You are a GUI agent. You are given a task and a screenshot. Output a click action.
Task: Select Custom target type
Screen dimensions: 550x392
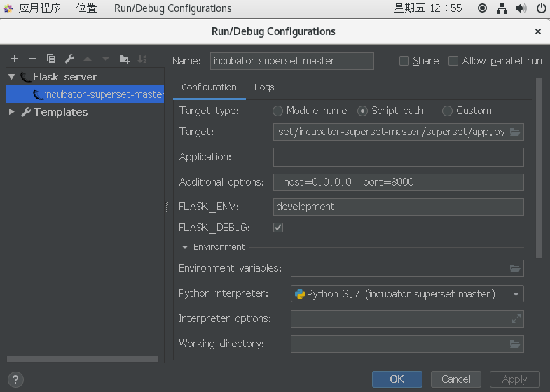coord(447,111)
